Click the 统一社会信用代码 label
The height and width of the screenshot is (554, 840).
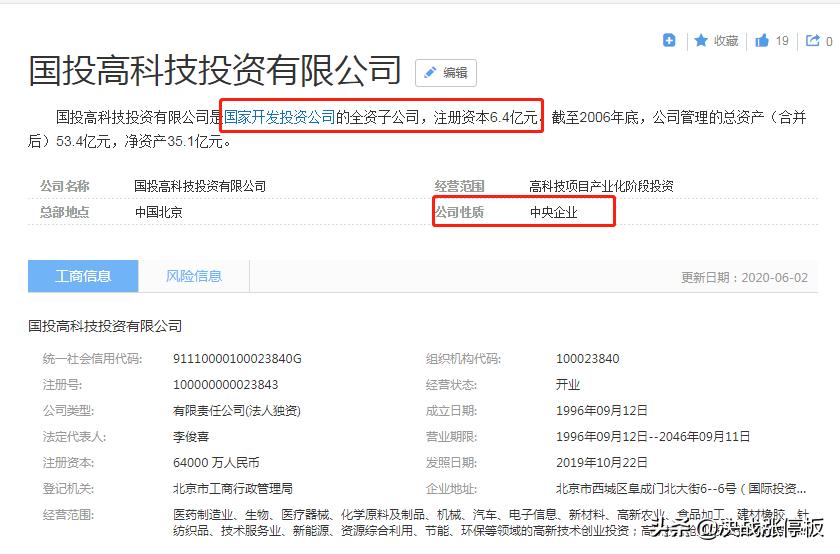point(92,359)
